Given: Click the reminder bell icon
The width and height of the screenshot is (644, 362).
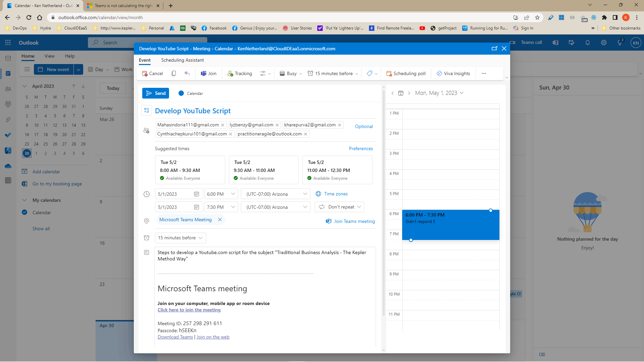Looking at the screenshot, I should (x=587, y=43).
